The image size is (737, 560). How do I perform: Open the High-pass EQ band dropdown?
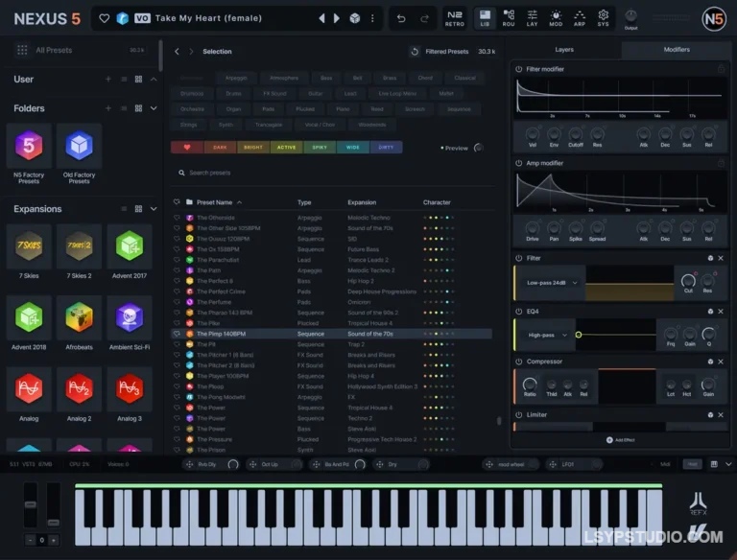pos(547,335)
